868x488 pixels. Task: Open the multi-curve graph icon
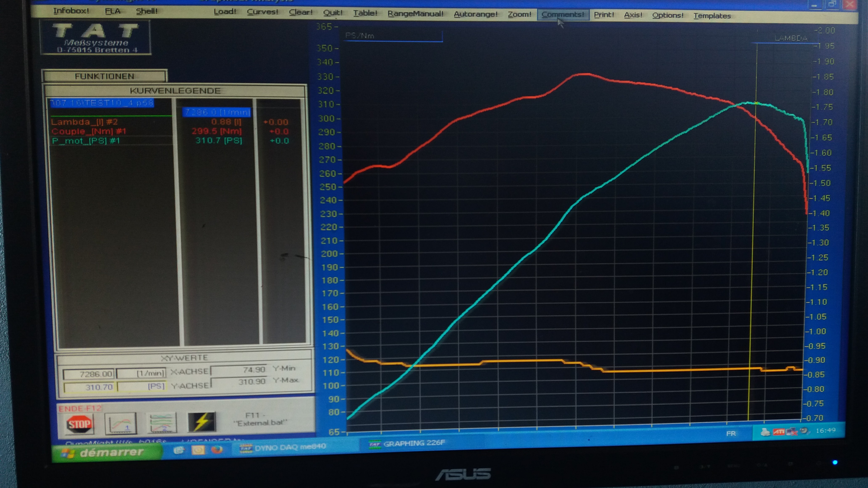162,423
